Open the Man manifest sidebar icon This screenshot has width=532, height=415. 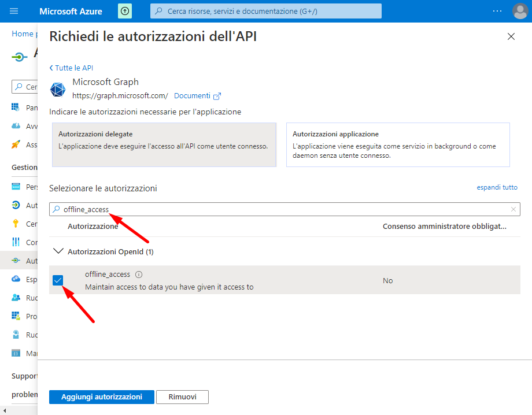click(16, 353)
